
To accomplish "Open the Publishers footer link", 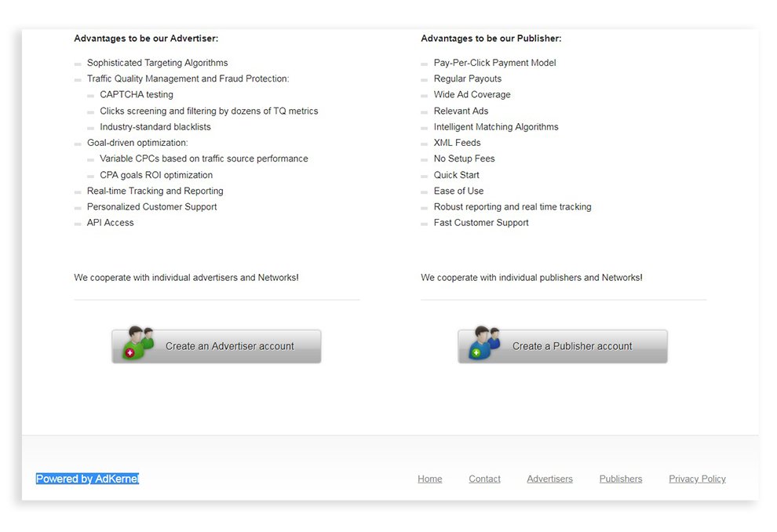I will (620, 479).
